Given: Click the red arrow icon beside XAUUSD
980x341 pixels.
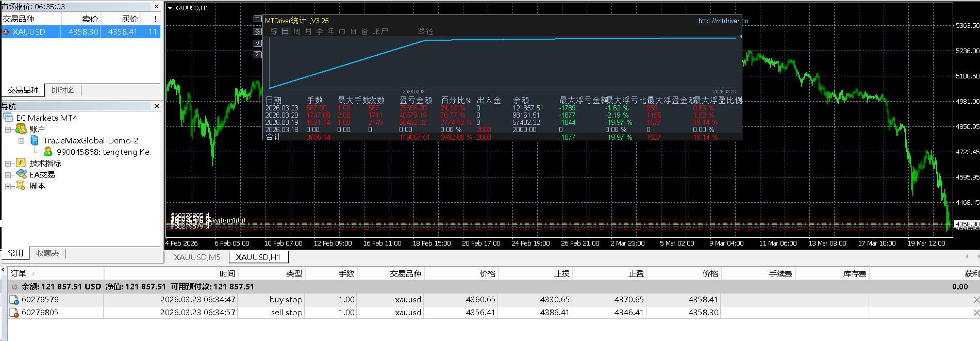Looking at the screenshot, I should pos(6,32).
